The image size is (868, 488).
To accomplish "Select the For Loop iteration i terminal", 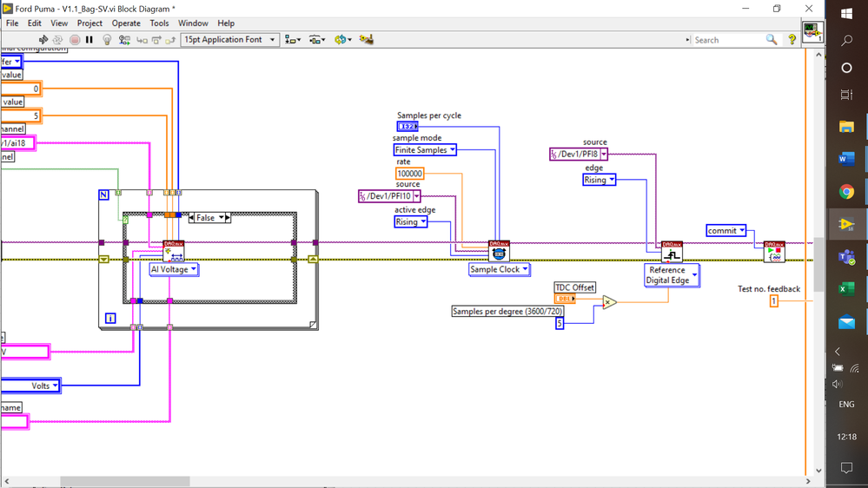I will click(110, 318).
